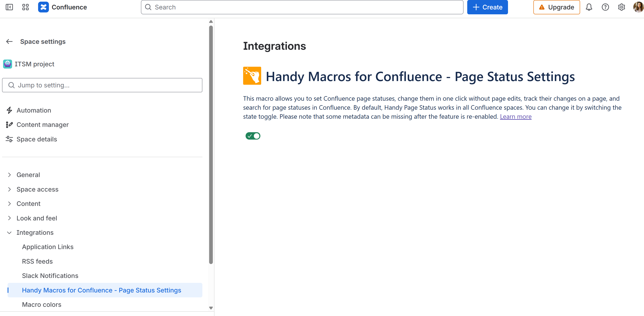The height and width of the screenshot is (316, 644).
Task: Click the Handy Macros app logo
Action: click(x=252, y=76)
